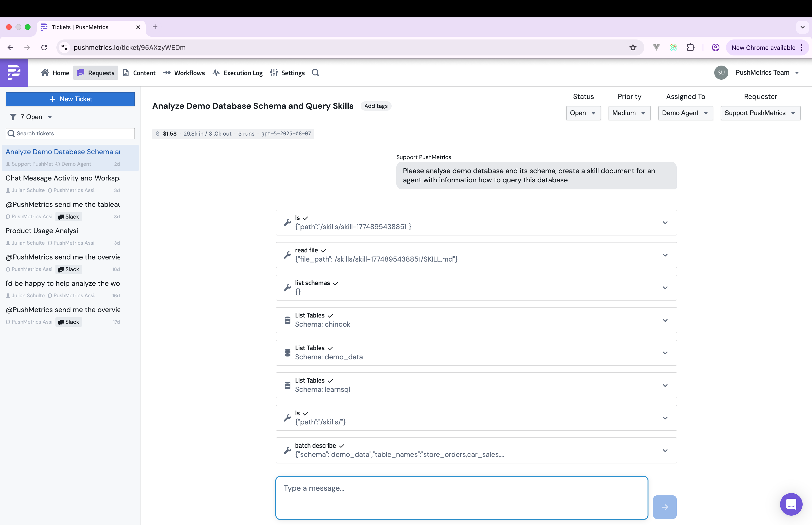Screen dimensions: 812x525
Task: Bookmark the page with the star icon
Action: coord(633,47)
